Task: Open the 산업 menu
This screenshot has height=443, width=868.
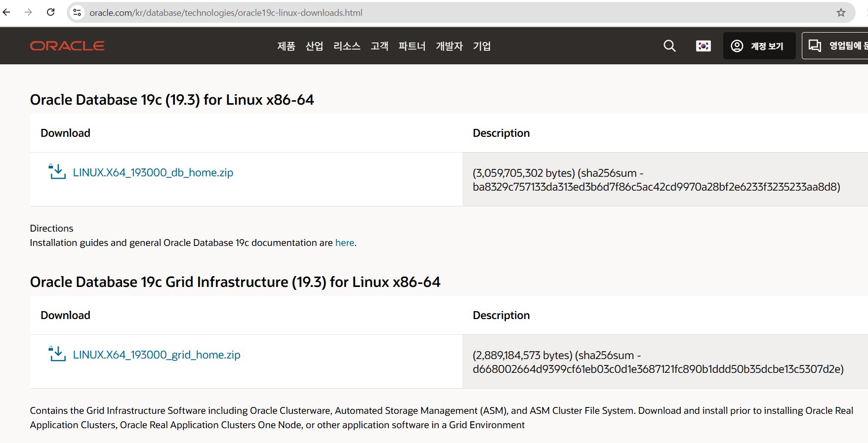Action: coord(314,46)
